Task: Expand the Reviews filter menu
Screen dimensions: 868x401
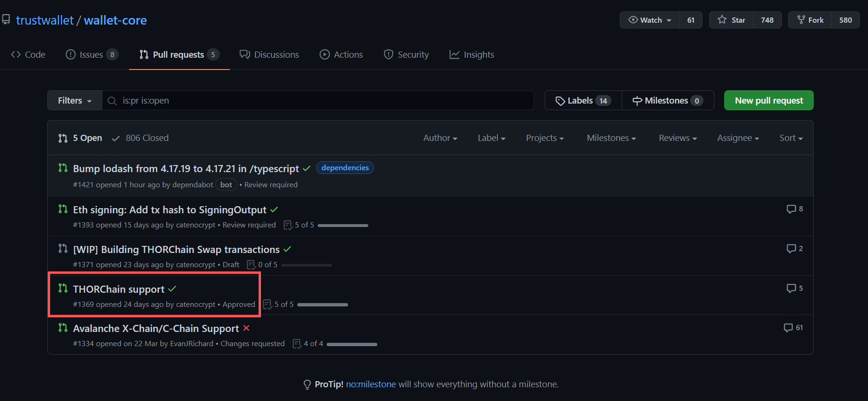Action: (x=678, y=138)
